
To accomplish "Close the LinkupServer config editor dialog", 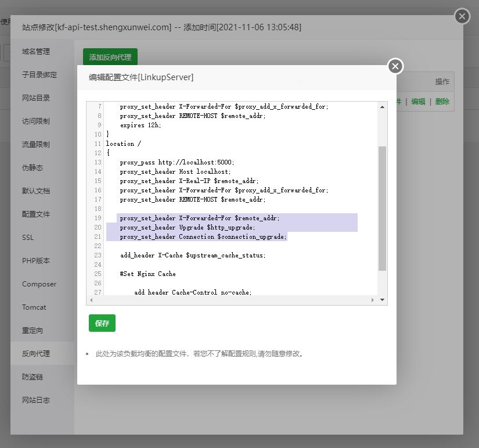I will coord(395,66).
